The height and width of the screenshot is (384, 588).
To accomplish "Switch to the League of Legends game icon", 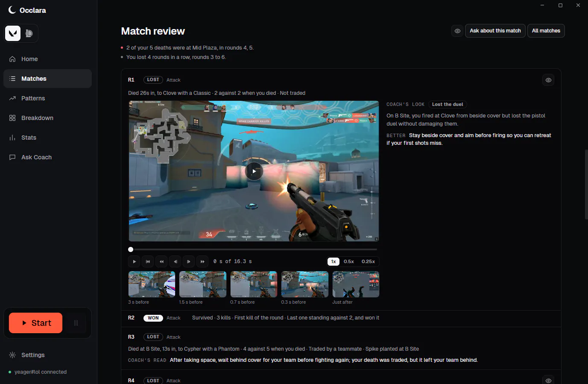I will coord(29,33).
